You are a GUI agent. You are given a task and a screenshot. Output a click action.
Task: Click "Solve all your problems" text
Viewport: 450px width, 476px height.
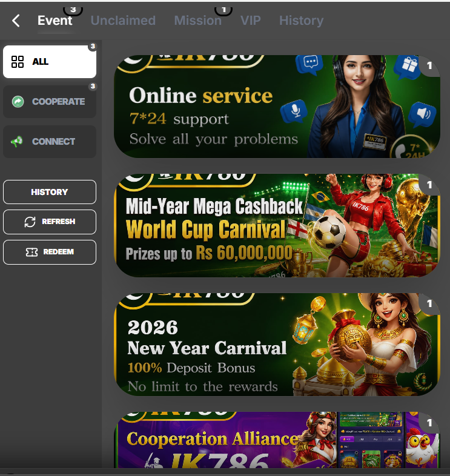tap(214, 139)
